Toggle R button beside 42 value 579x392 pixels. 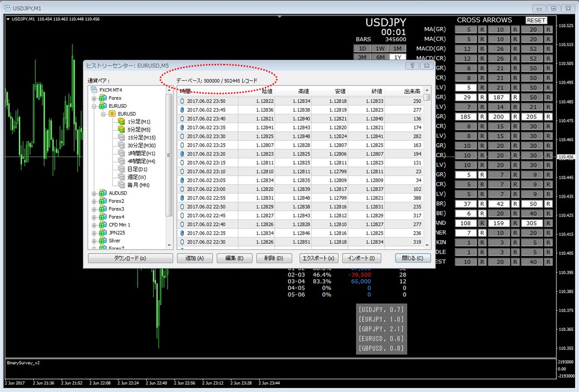pyautogui.click(x=515, y=204)
